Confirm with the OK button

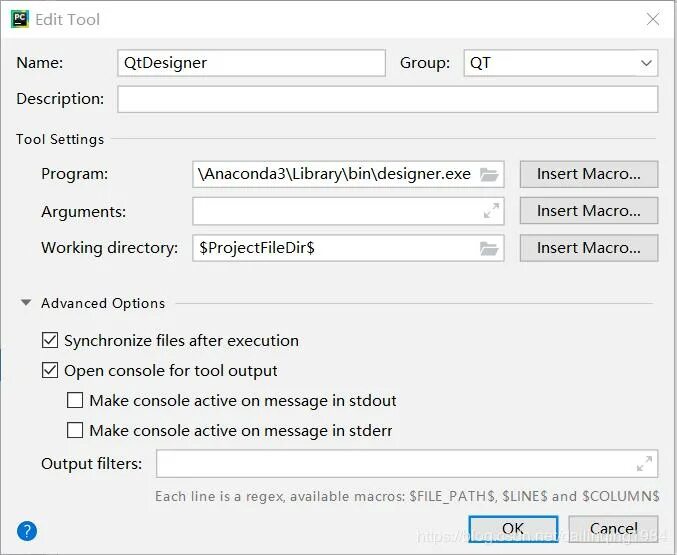tap(513, 529)
